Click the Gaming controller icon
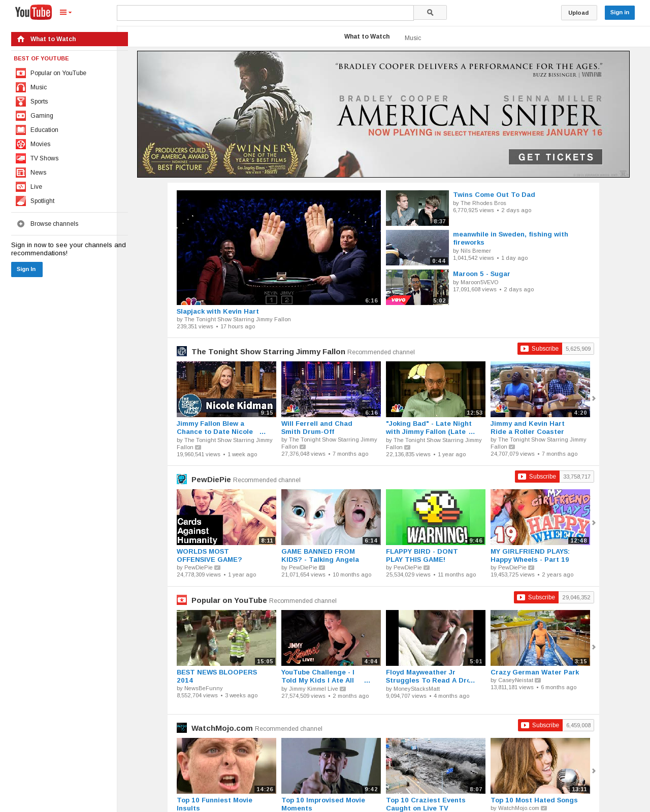Viewport: 650px width, 812px height. coord(21,116)
